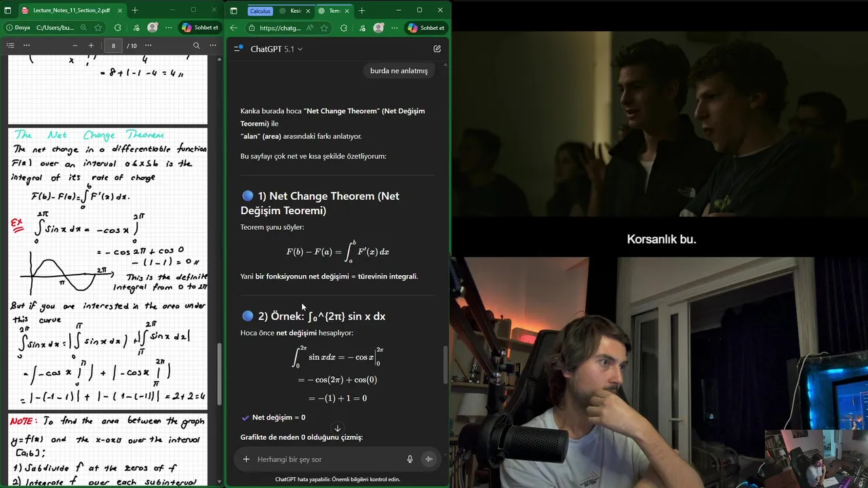This screenshot has height=488, width=868.
Task: Open the tab actions icon in the ChatGPT window
Action: pyautogui.click(x=234, y=11)
